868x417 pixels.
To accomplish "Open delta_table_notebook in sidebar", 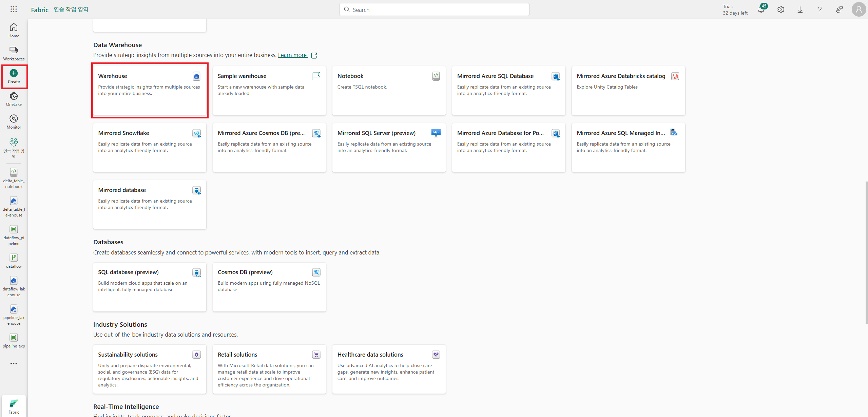I will [x=14, y=178].
